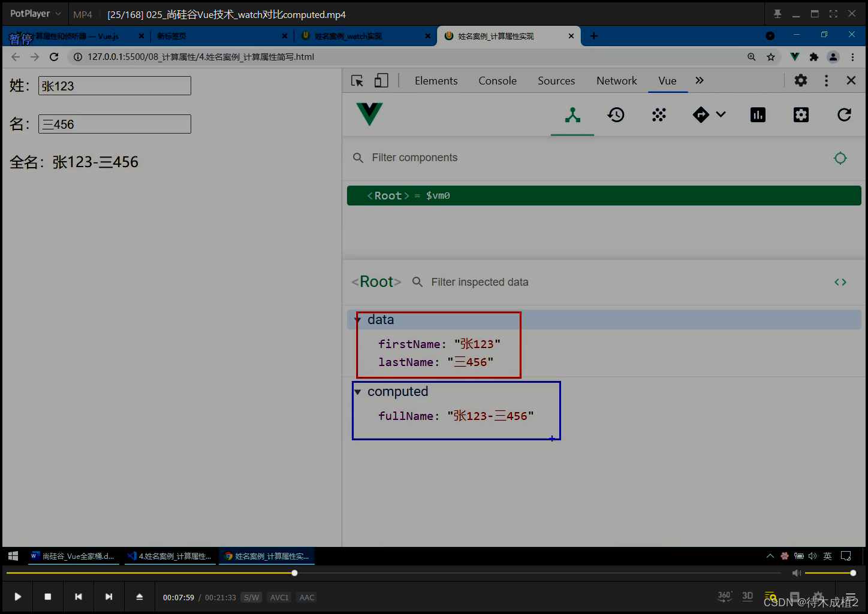Click the select component in page target icon
Image resolution: width=868 pixels, height=614 pixels.
coord(840,158)
